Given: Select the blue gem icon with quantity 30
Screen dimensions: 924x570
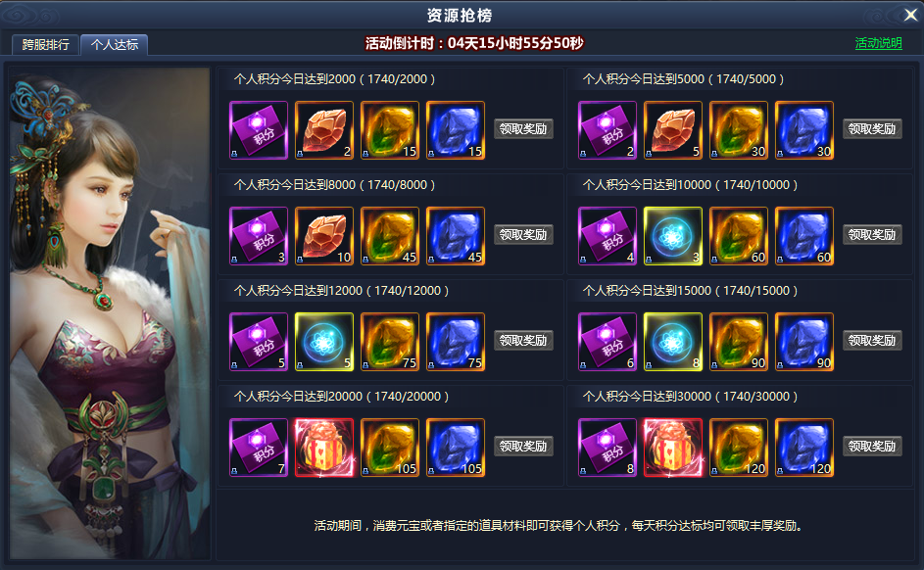Looking at the screenshot, I should click(804, 130).
